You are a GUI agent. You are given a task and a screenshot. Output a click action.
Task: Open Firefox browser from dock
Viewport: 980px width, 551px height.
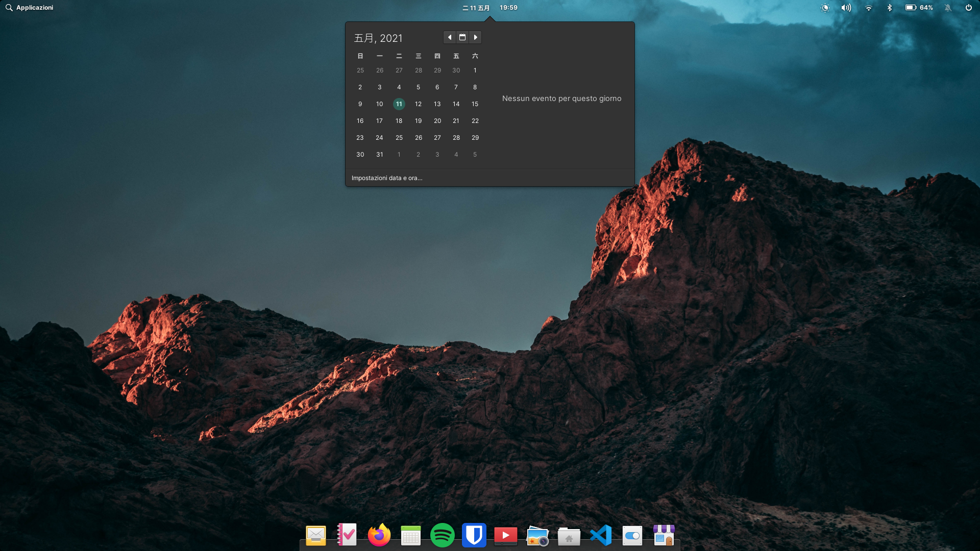tap(379, 535)
